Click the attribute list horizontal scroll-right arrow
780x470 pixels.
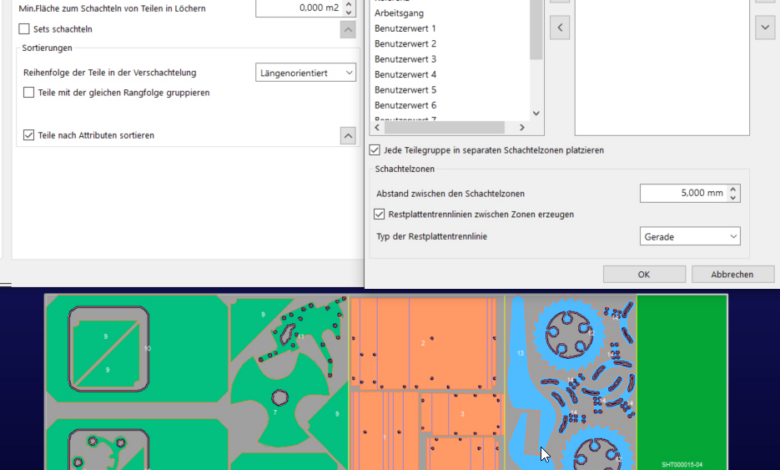[522, 128]
